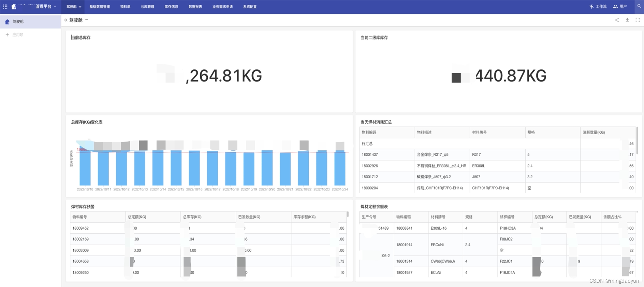Open the 系统配置 menu
The height and width of the screenshot is (287, 644).
pyautogui.click(x=250, y=7)
